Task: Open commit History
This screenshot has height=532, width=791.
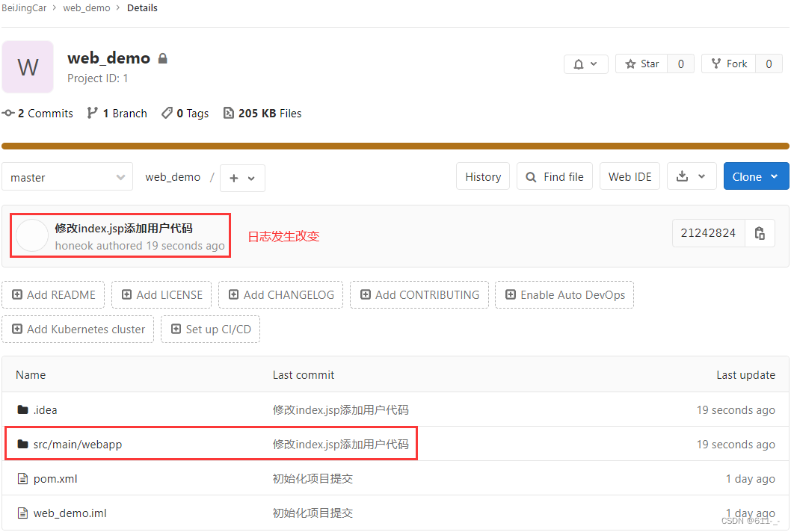Action: [483, 176]
